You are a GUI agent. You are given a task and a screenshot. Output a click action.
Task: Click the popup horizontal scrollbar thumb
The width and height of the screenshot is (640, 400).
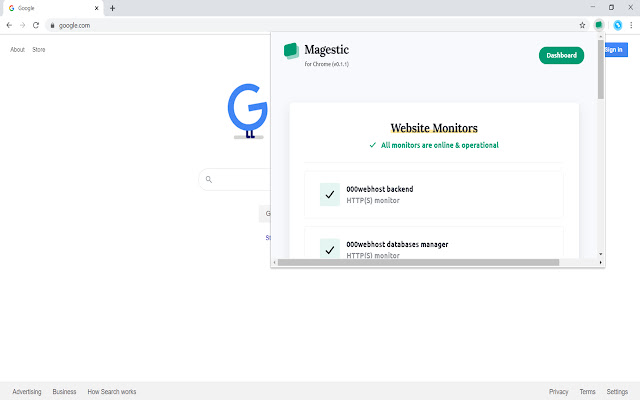click(x=418, y=262)
